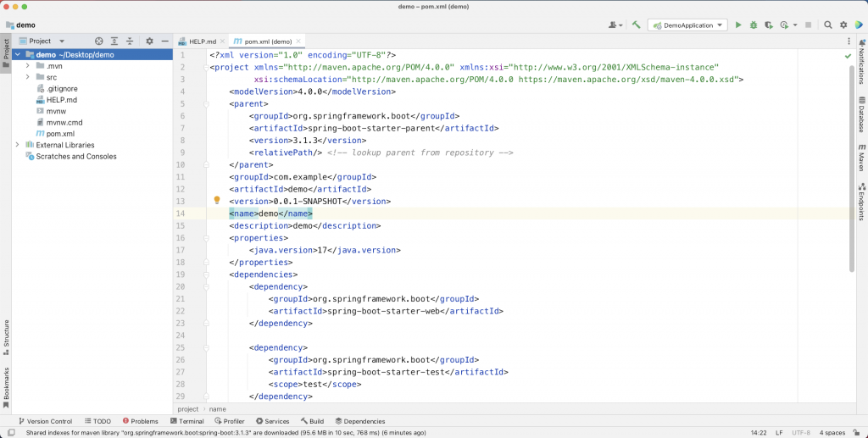Open the Notifications side panel

(861, 61)
